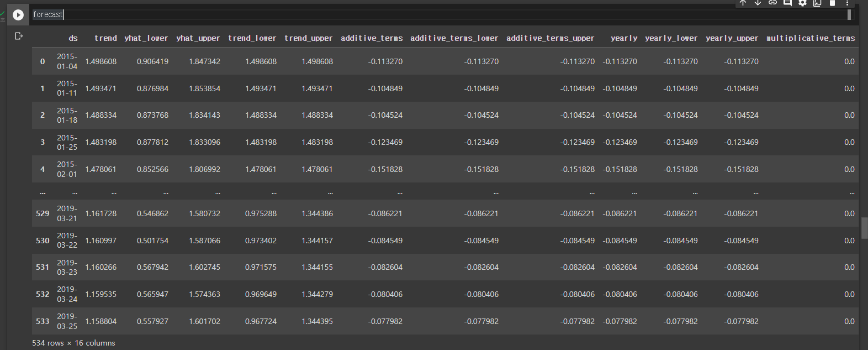The height and width of the screenshot is (350, 868).
Task: Click trend_upper value 1.344395
Action: [317, 321]
